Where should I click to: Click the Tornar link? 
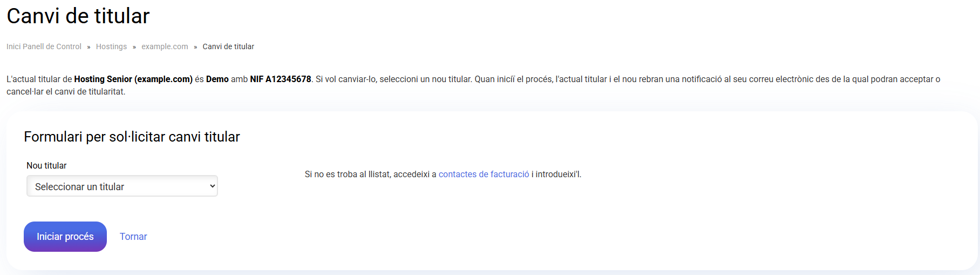(x=133, y=237)
